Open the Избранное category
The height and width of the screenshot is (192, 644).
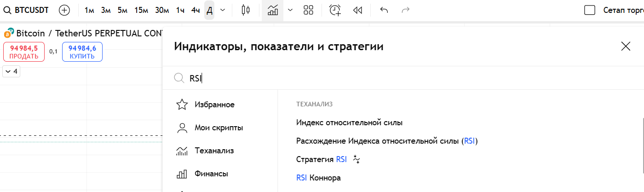tap(214, 105)
